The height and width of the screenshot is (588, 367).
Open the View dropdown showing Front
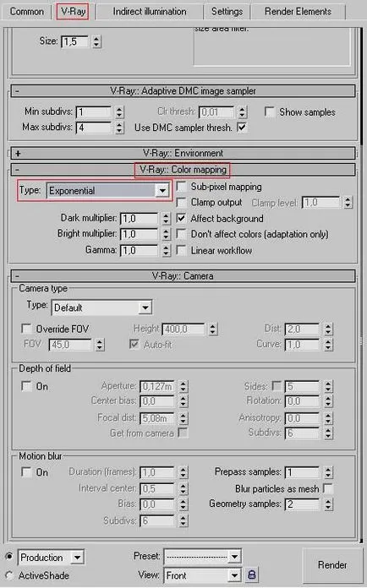click(x=203, y=575)
